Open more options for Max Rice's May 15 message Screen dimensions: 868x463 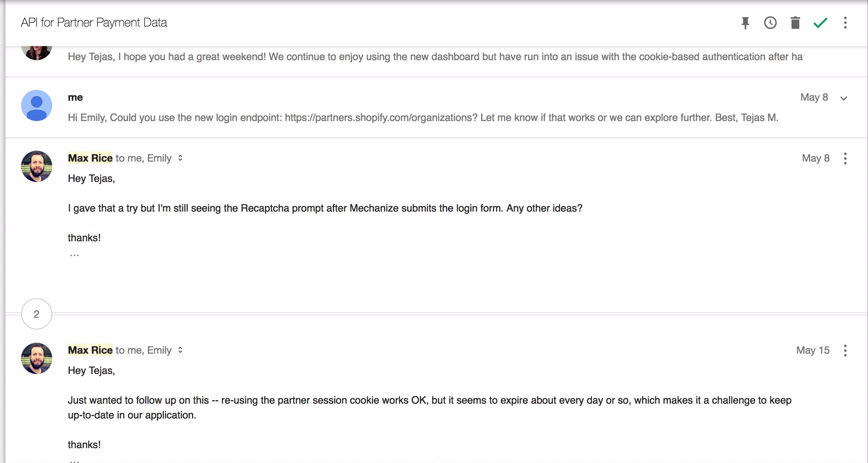845,351
